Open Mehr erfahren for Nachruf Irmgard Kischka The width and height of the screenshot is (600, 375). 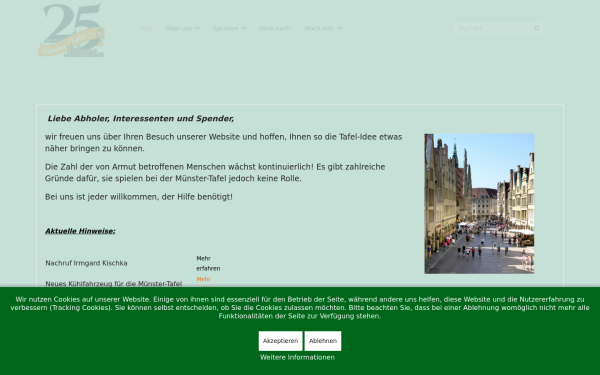pos(208,263)
